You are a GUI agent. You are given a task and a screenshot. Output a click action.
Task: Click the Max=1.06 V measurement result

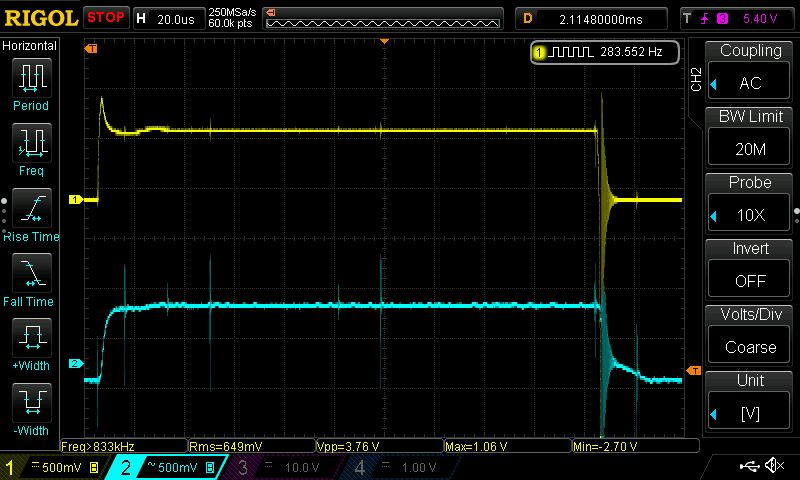point(508,447)
